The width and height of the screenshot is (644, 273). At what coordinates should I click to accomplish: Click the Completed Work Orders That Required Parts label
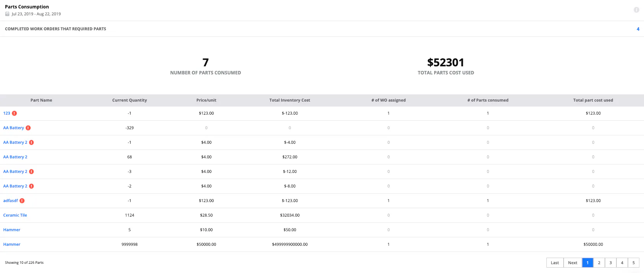[56, 29]
